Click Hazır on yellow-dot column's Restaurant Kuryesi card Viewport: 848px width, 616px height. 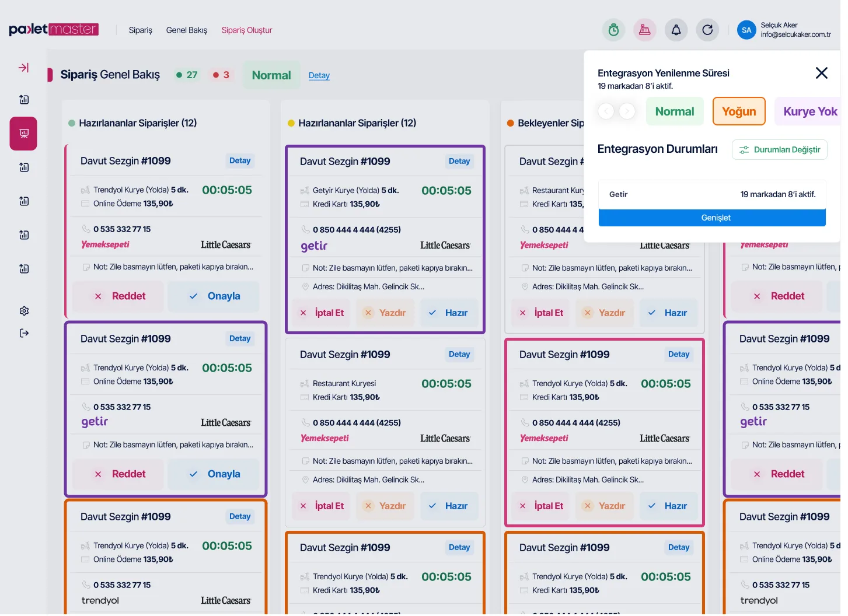pyautogui.click(x=449, y=506)
